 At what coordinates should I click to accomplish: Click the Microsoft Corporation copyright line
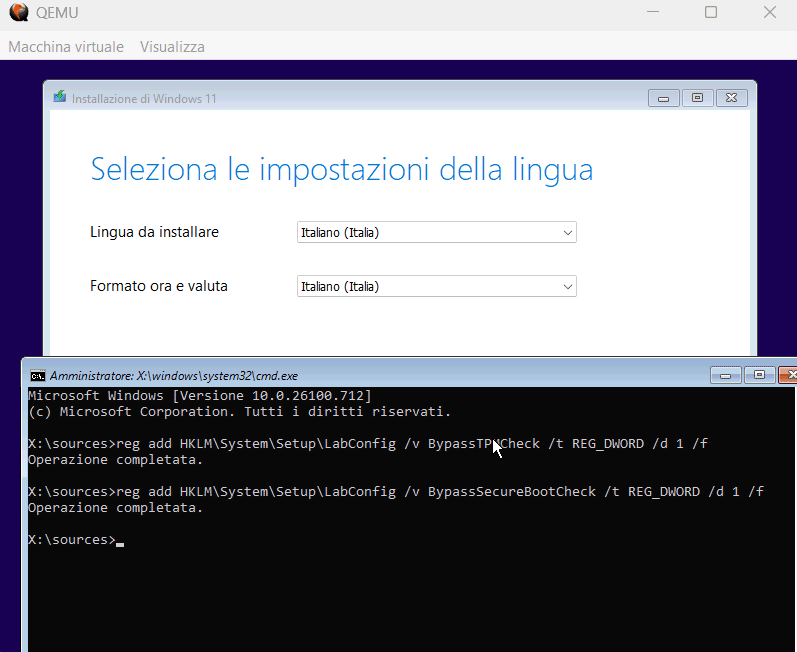coord(239,412)
